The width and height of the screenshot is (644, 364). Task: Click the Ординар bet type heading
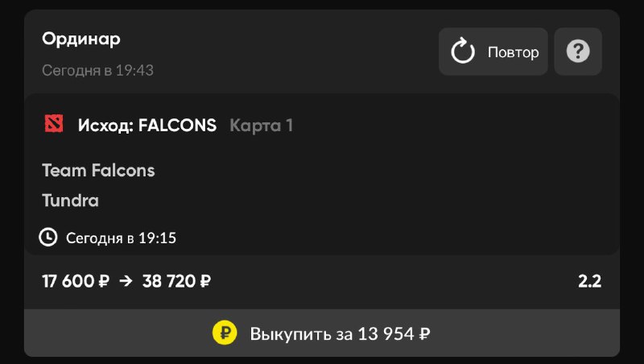coord(81,39)
